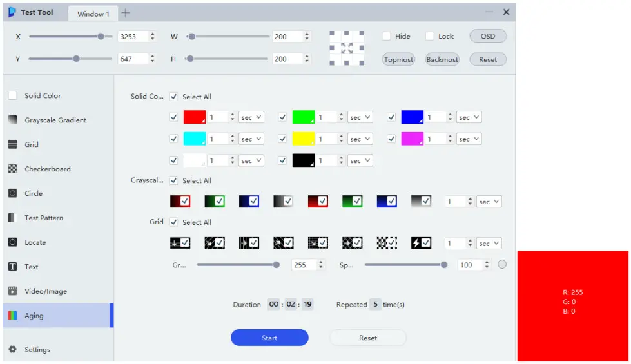Screen dimensions: 631x364
Task: Open the yellow color sec unit dropdown
Action: [x=360, y=139]
